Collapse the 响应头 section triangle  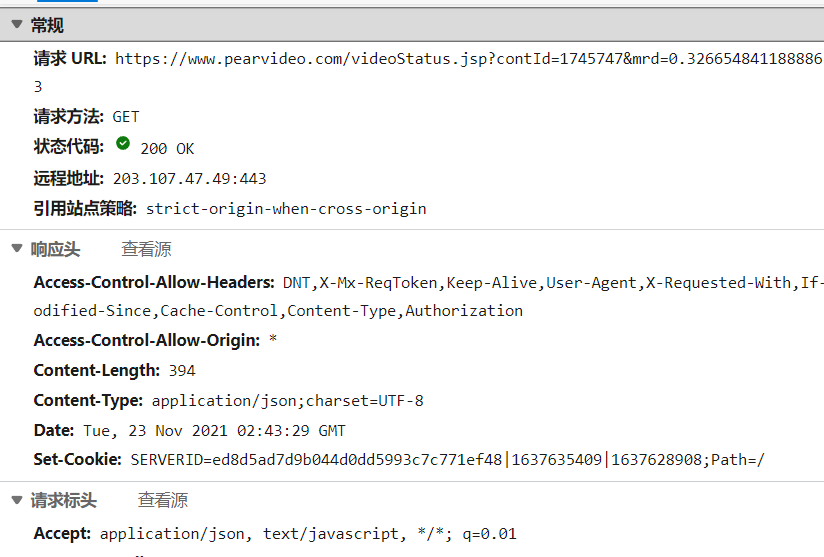pyautogui.click(x=17, y=248)
